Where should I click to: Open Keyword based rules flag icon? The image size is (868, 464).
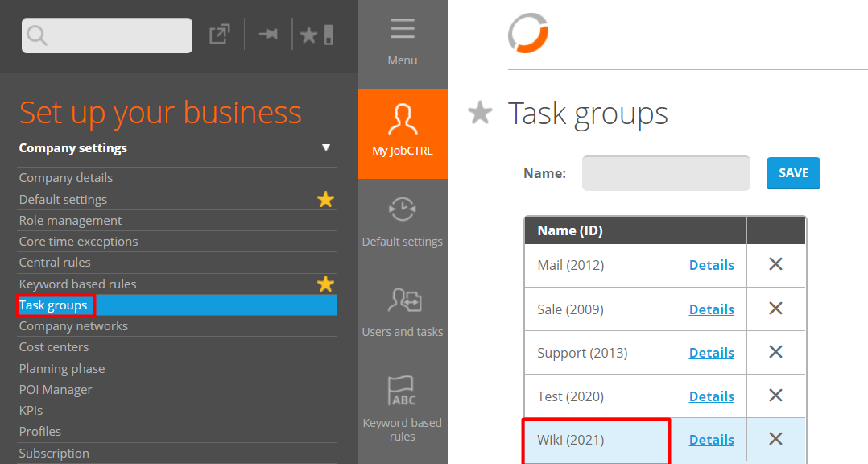402,391
